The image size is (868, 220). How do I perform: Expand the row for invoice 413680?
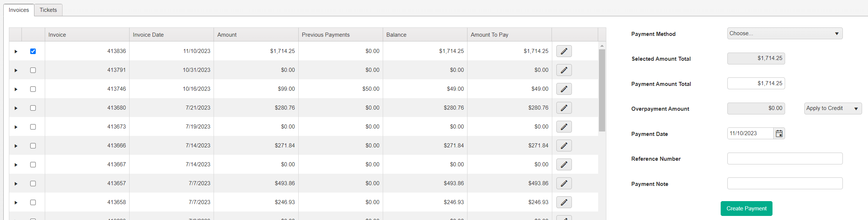[x=16, y=108]
